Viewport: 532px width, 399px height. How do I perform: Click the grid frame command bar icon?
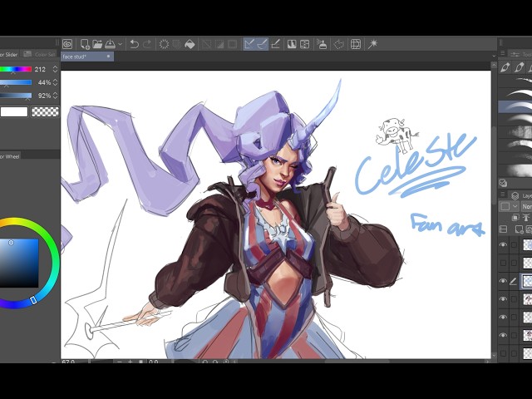point(356,44)
